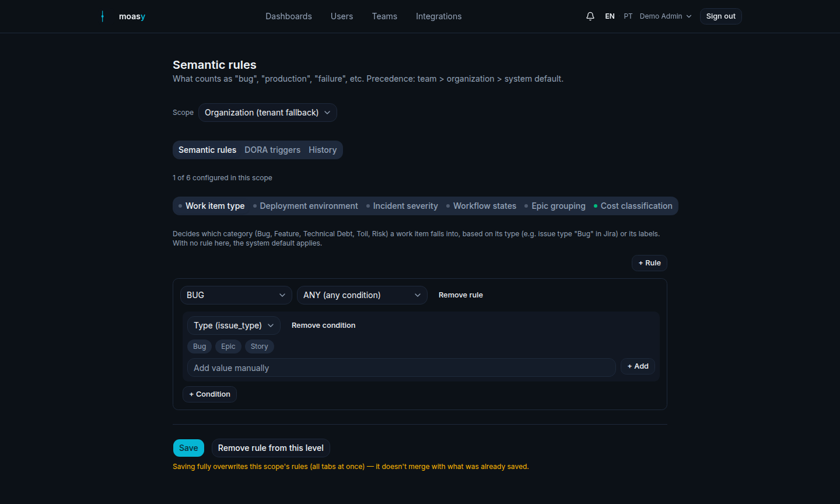
Task: Open the History tab
Action: coord(323,150)
